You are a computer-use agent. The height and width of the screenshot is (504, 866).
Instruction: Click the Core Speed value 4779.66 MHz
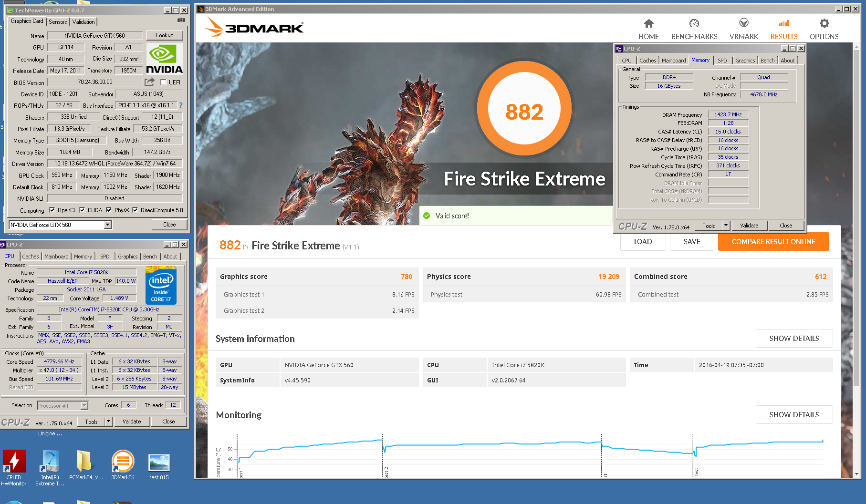(59, 361)
